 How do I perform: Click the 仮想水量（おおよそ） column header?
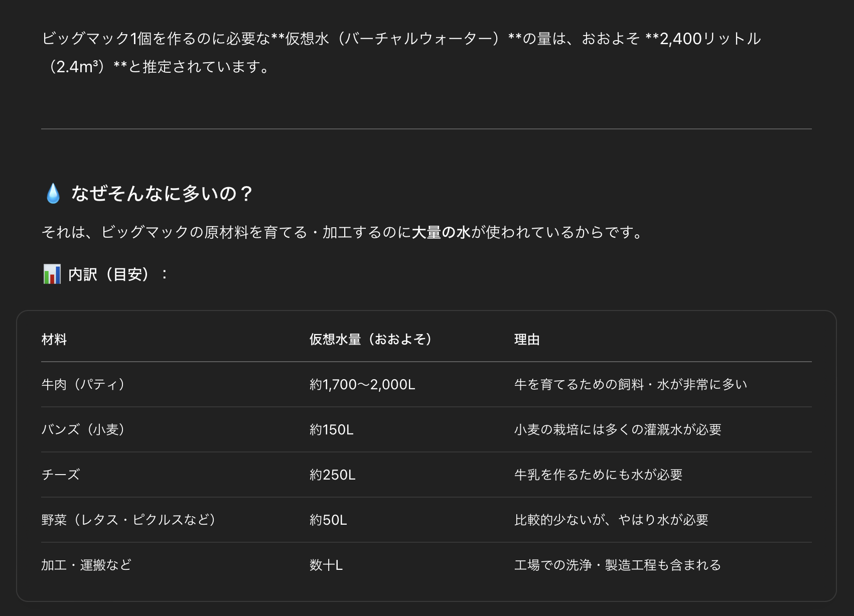(371, 340)
